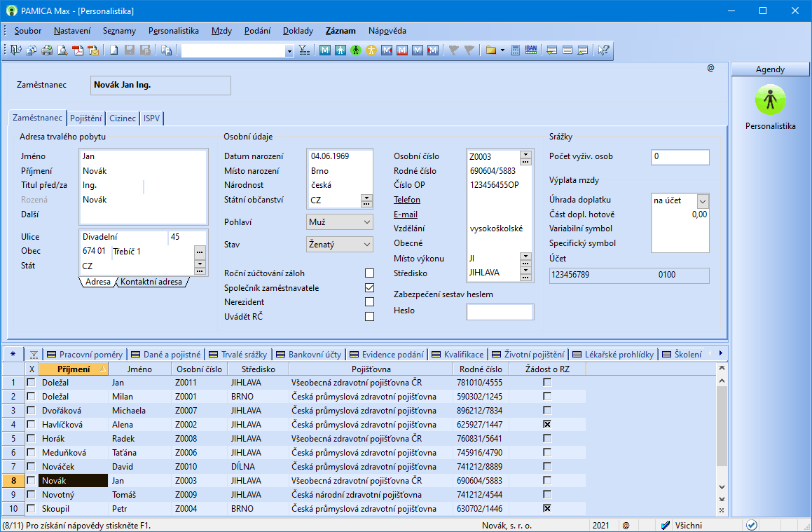This screenshot has width=812, height=532.
Task: Open the Úhrada doplatku dropdown
Action: tap(703, 200)
